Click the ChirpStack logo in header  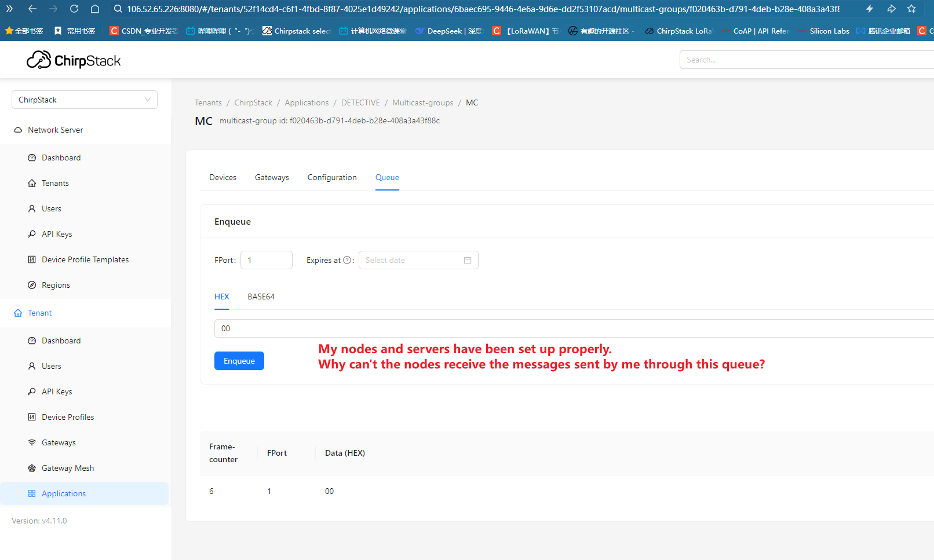click(x=74, y=60)
